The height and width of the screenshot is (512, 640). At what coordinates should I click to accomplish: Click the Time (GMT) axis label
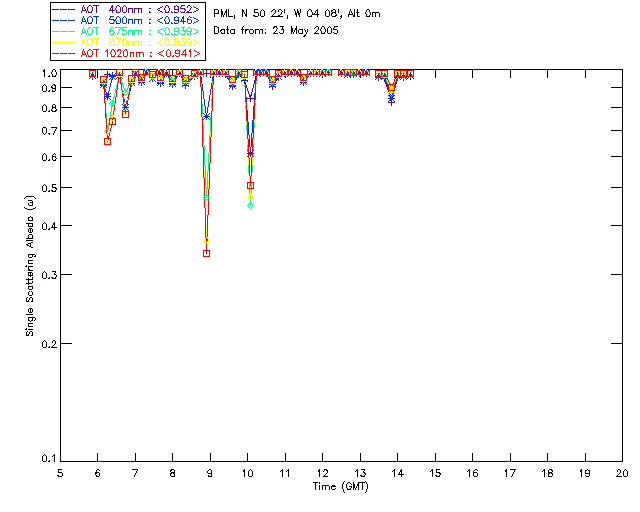tap(340, 487)
